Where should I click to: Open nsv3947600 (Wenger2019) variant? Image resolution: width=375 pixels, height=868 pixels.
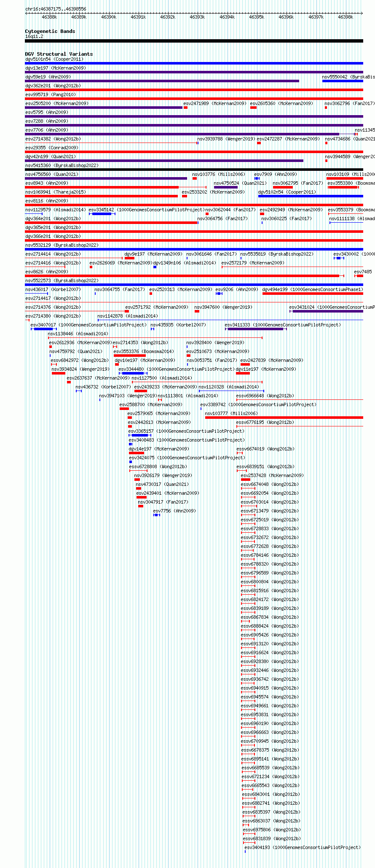pos(223,307)
